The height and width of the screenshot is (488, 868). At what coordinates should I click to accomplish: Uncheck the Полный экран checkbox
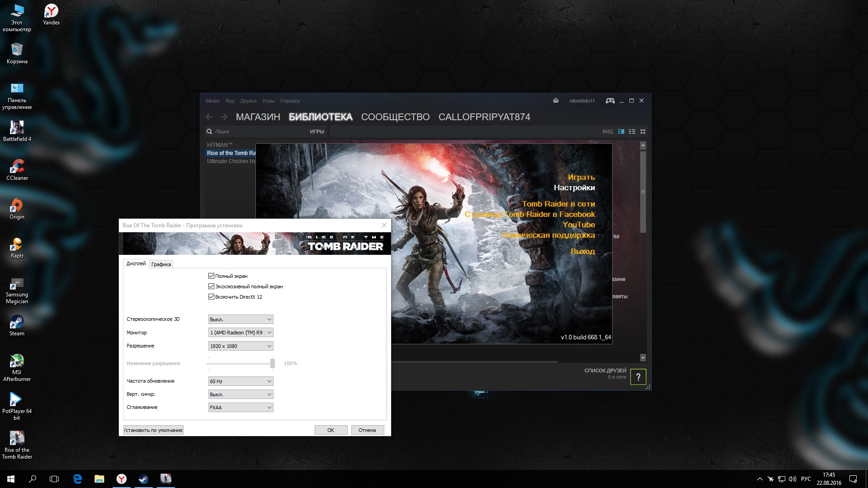point(211,276)
